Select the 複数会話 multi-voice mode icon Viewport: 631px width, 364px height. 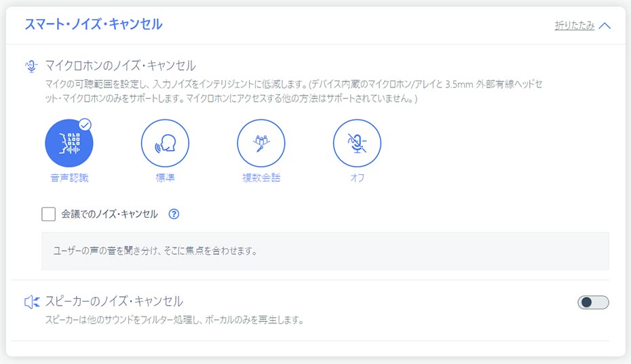coord(261,143)
